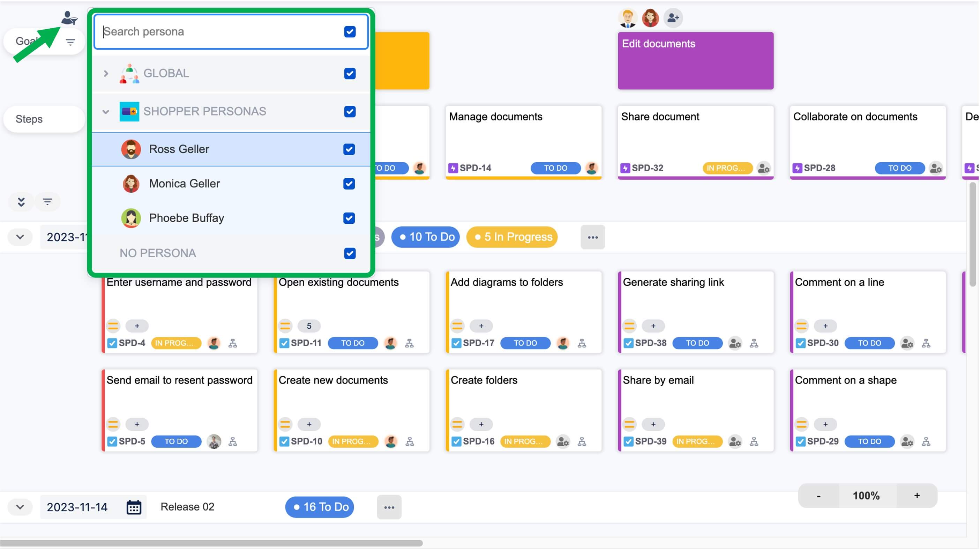This screenshot has width=980, height=550.
Task: Open the TO DO status dropdown on SPD-14
Action: coord(555,168)
